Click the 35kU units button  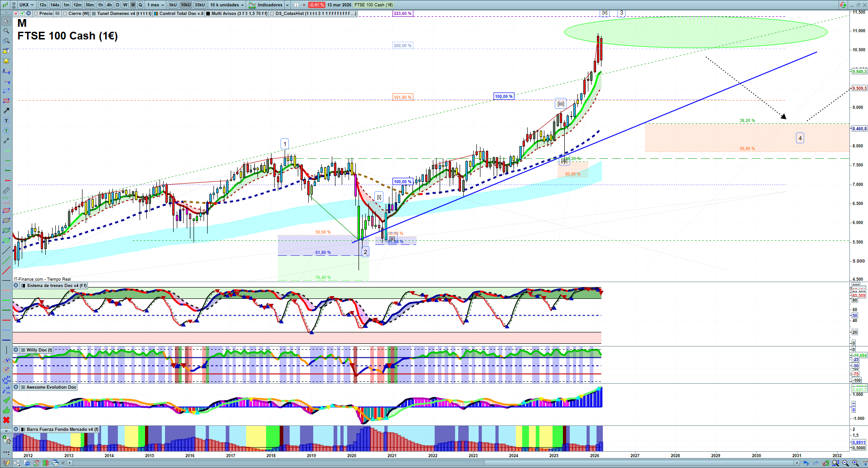coord(200,5)
